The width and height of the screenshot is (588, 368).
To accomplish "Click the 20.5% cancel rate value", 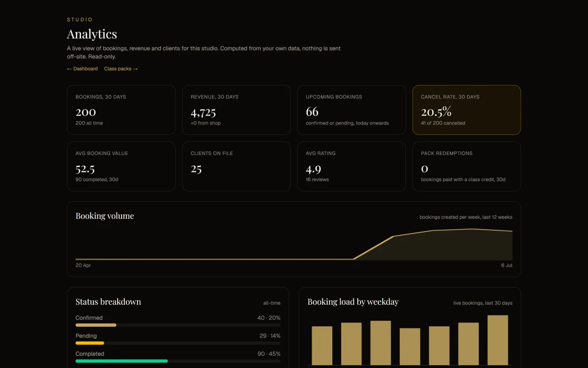I will [436, 112].
